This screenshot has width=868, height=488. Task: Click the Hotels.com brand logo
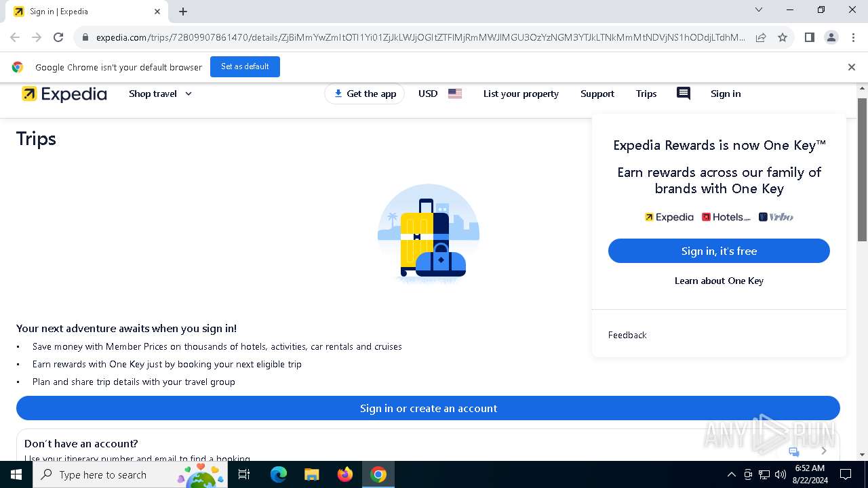(x=726, y=217)
